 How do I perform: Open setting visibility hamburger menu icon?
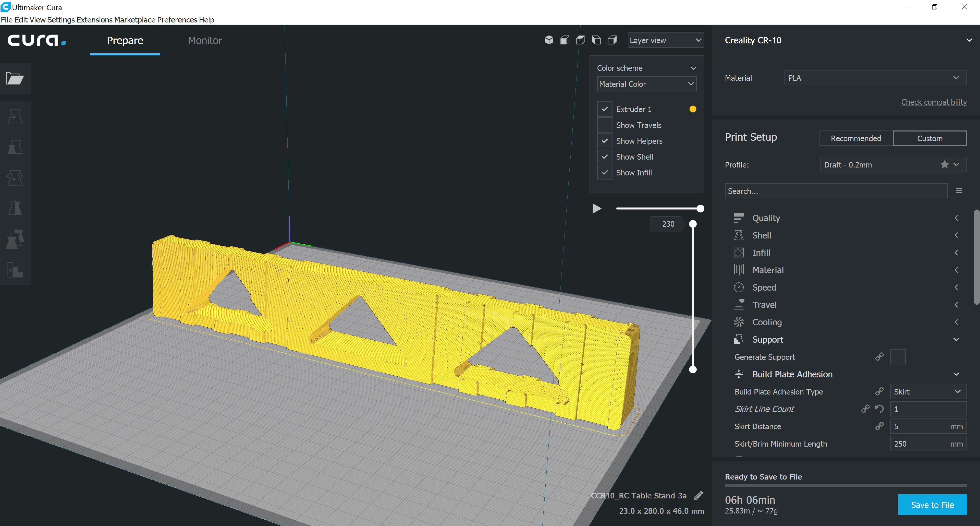959,191
